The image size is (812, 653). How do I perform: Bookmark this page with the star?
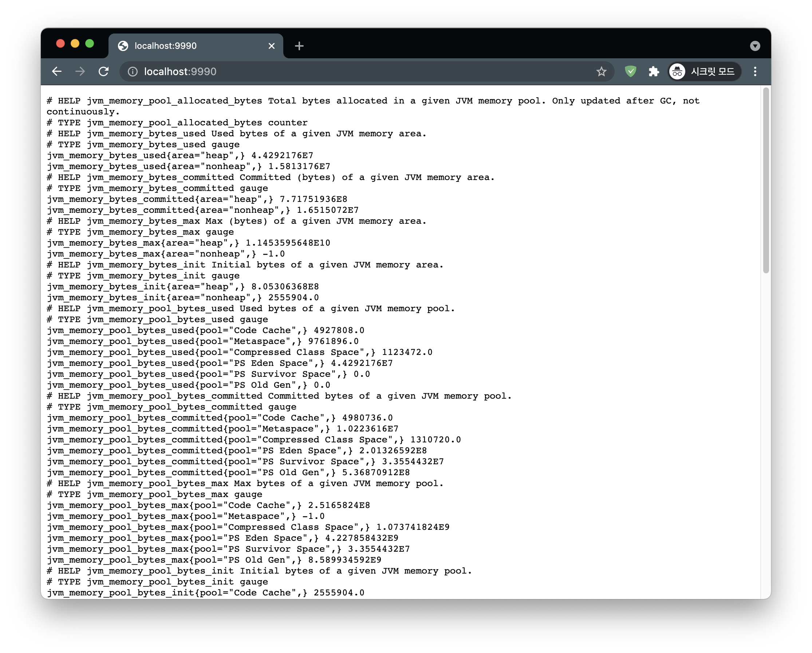pos(601,71)
